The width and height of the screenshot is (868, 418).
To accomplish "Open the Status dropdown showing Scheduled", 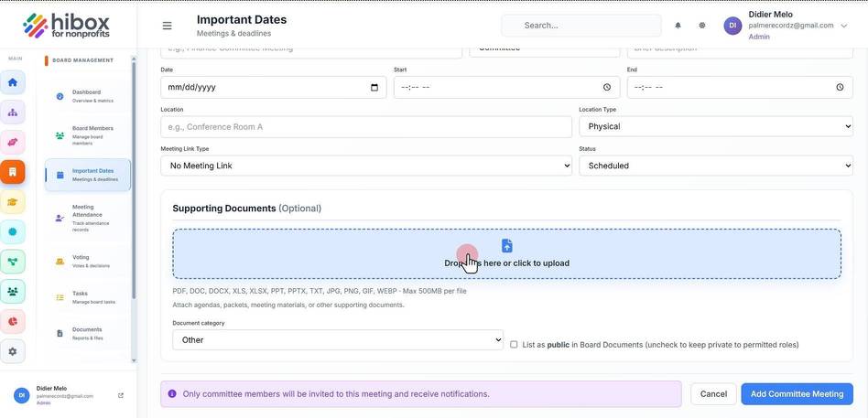I will (x=716, y=166).
